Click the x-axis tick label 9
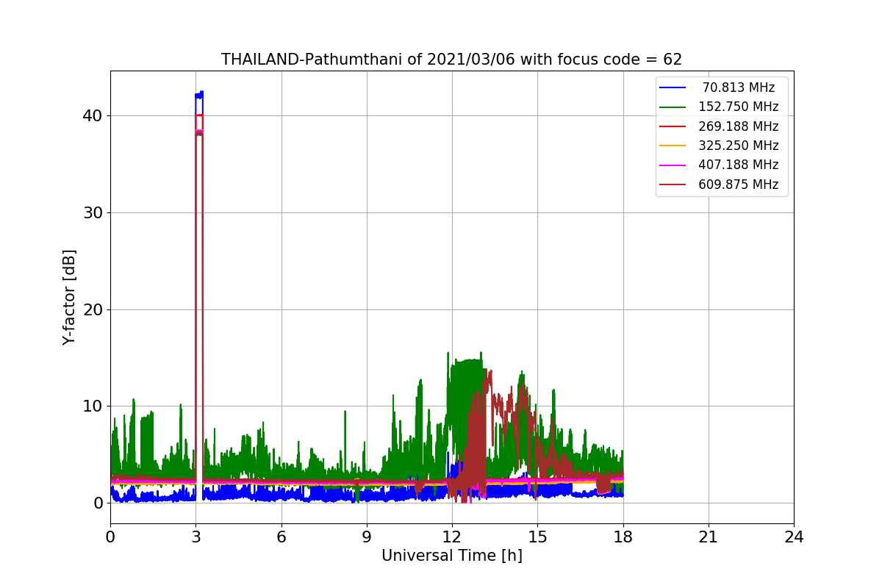 [366, 537]
